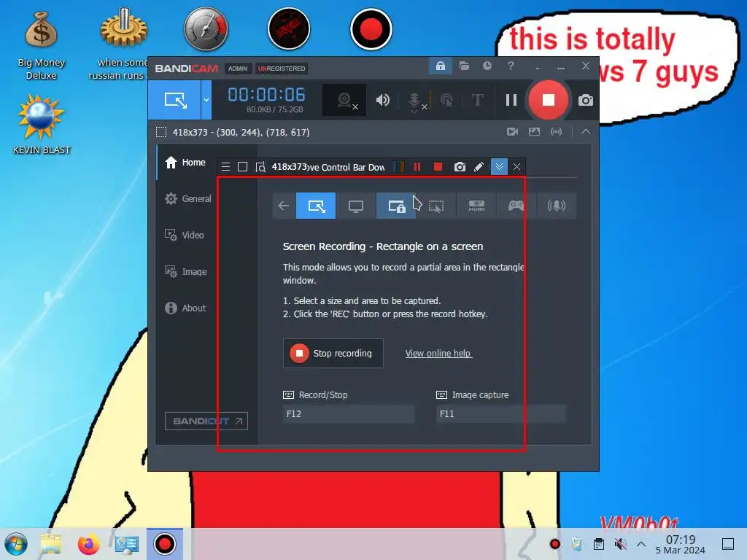The image size is (747, 560).
Task: Open the Big Money Deluxe desktop icon
Action: [41, 44]
